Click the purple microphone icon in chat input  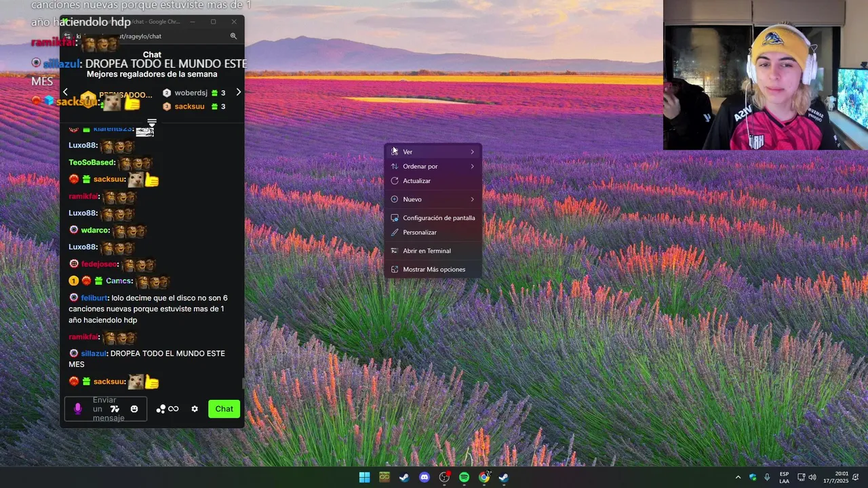pyautogui.click(x=77, y=409)
